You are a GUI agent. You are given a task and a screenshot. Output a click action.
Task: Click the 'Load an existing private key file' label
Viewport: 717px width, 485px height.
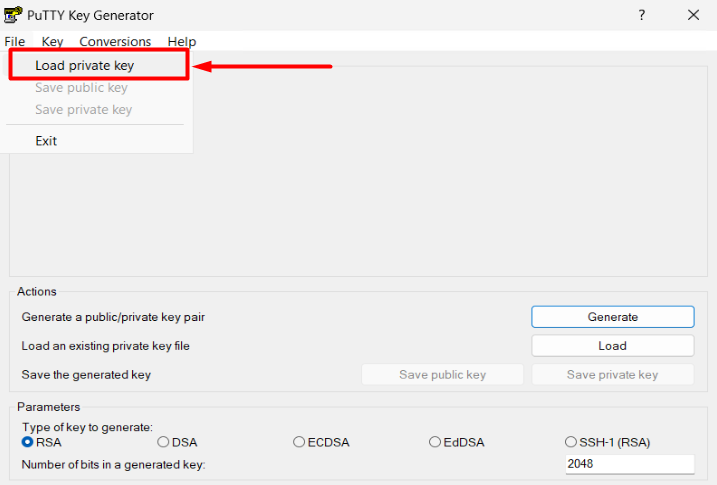105,346
